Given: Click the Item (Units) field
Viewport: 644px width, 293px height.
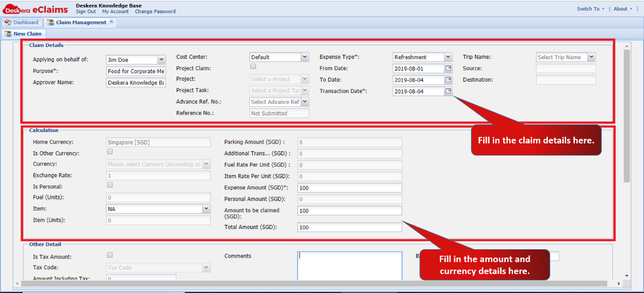Looking at the screenshot, I should tap(159, 220).
